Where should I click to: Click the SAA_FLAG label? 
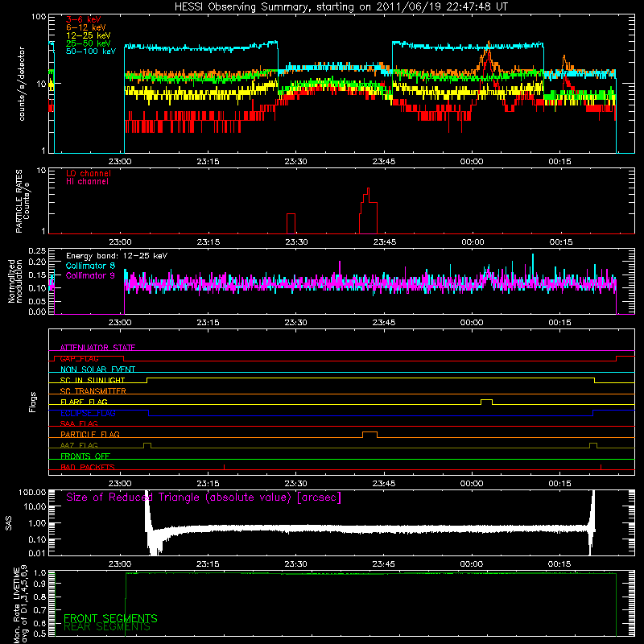click(79, 423)
